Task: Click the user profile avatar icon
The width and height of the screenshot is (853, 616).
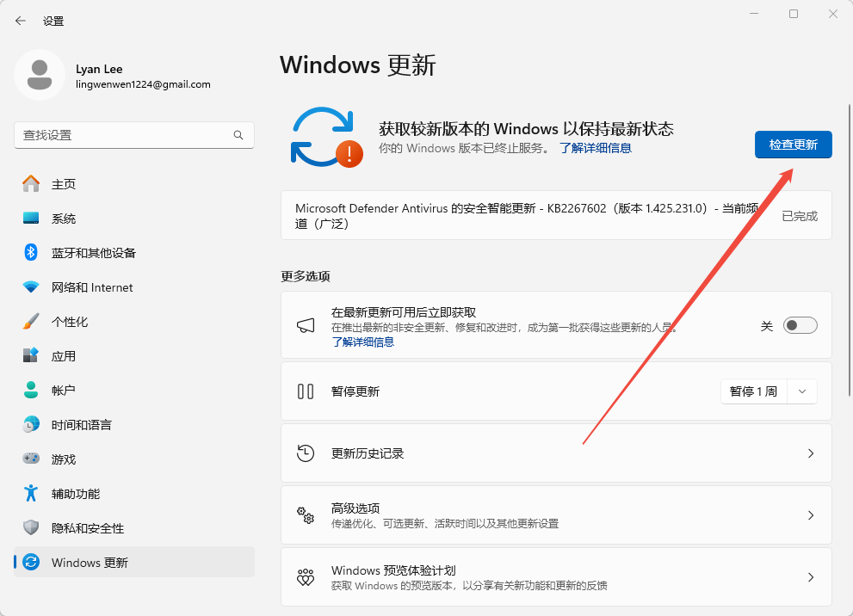Action: click(40, 75)
